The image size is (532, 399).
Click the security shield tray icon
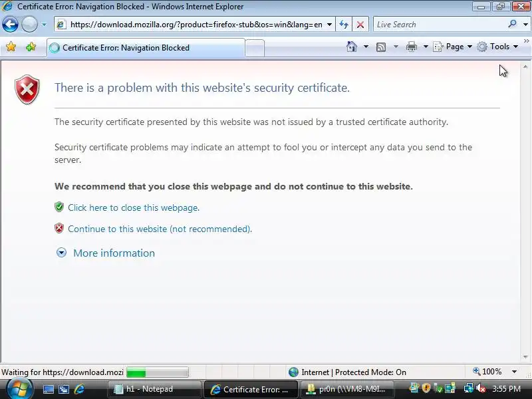pyautogui.click(x=426, y=388)
